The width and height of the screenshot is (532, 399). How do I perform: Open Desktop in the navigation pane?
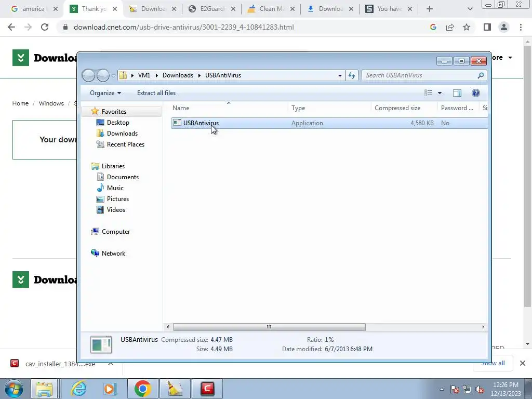click(x=118, y=123)
